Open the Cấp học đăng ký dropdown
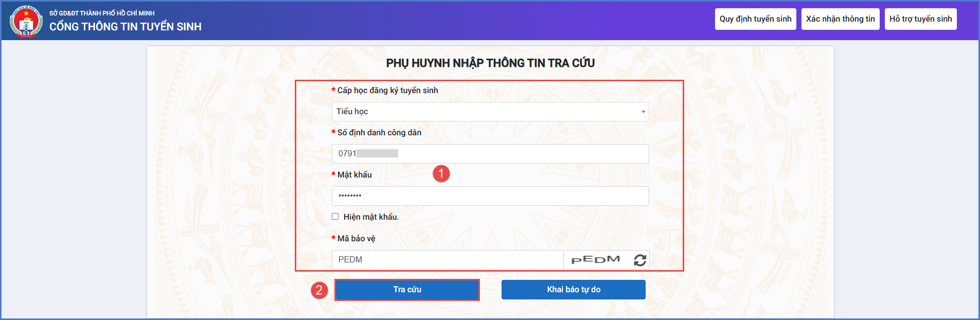The image size is (980, 320). click(x=490, y=112)
